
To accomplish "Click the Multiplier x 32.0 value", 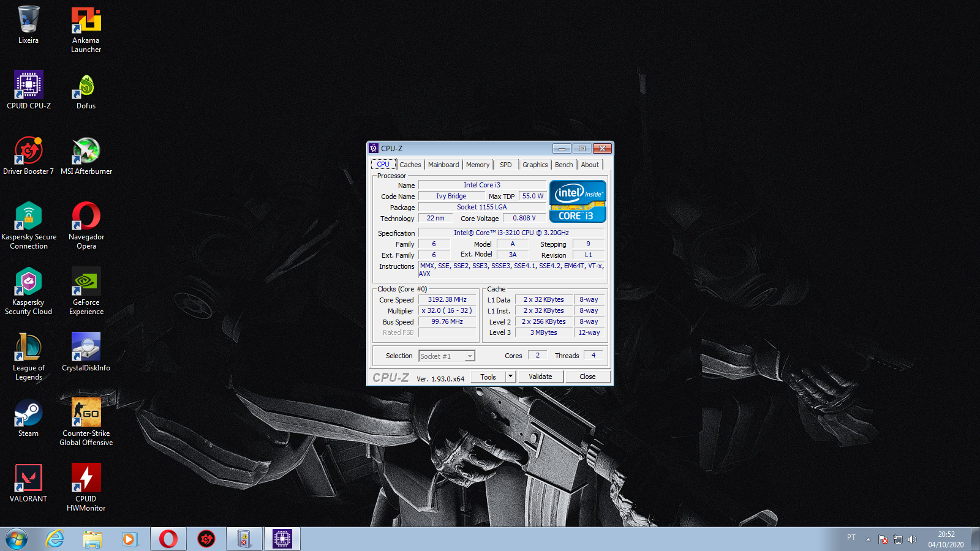I will [447, 310].
